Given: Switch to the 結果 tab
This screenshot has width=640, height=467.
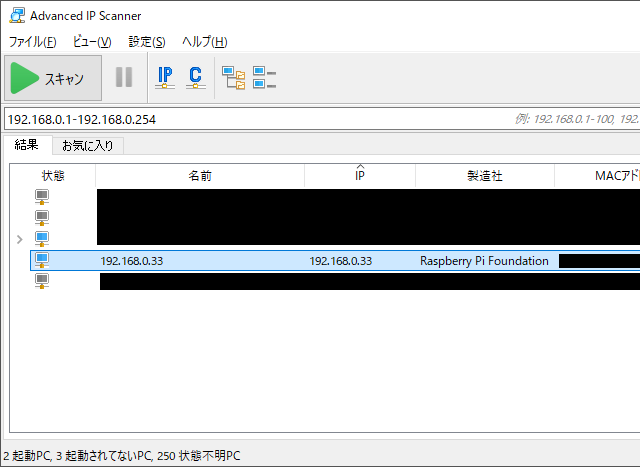Looking at the screenshot, I should pos(27,145).
